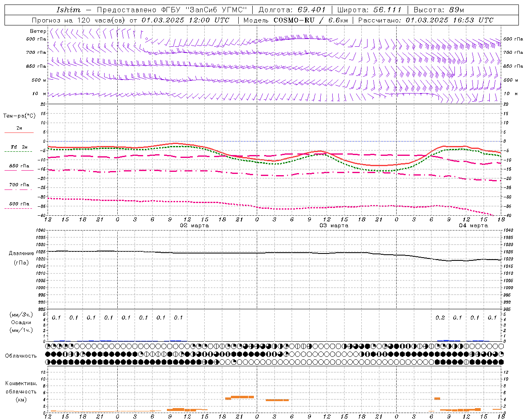
Task: Click the Долгота: 69.401 longitude value
Action: (x=292, y=10)
